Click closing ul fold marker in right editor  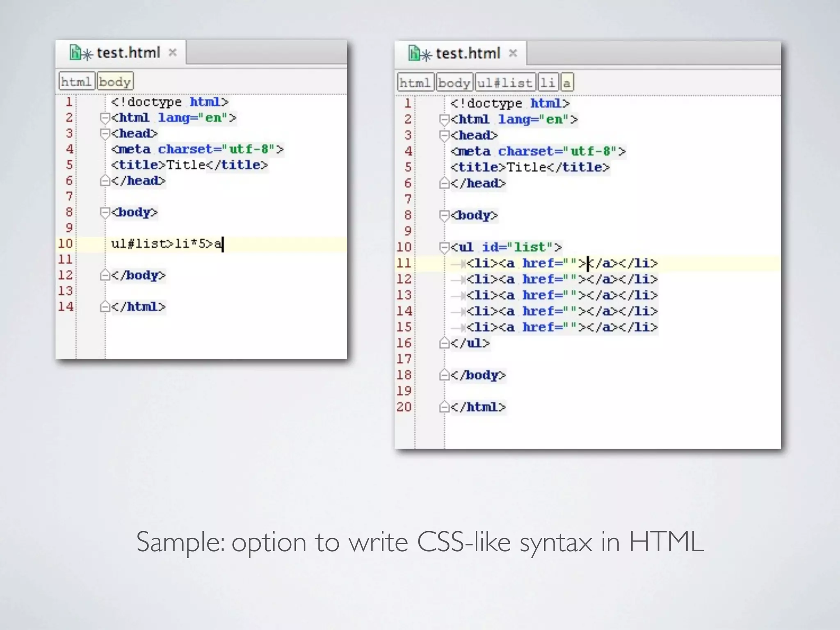click(x=444, y=343)
